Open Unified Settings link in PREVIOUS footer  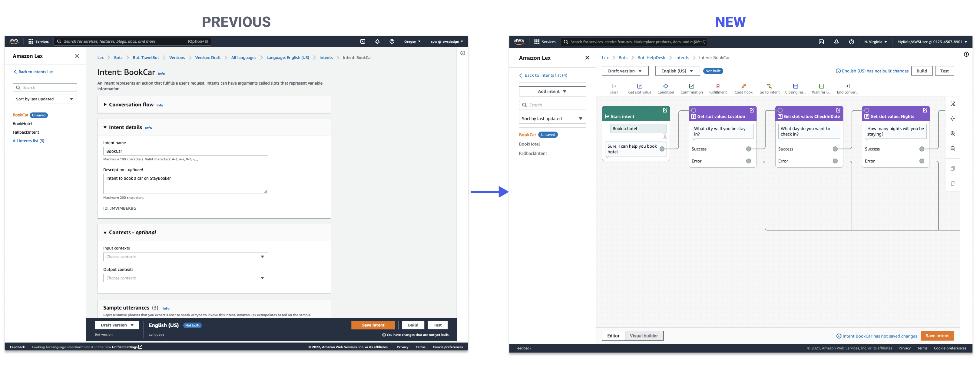127,347
